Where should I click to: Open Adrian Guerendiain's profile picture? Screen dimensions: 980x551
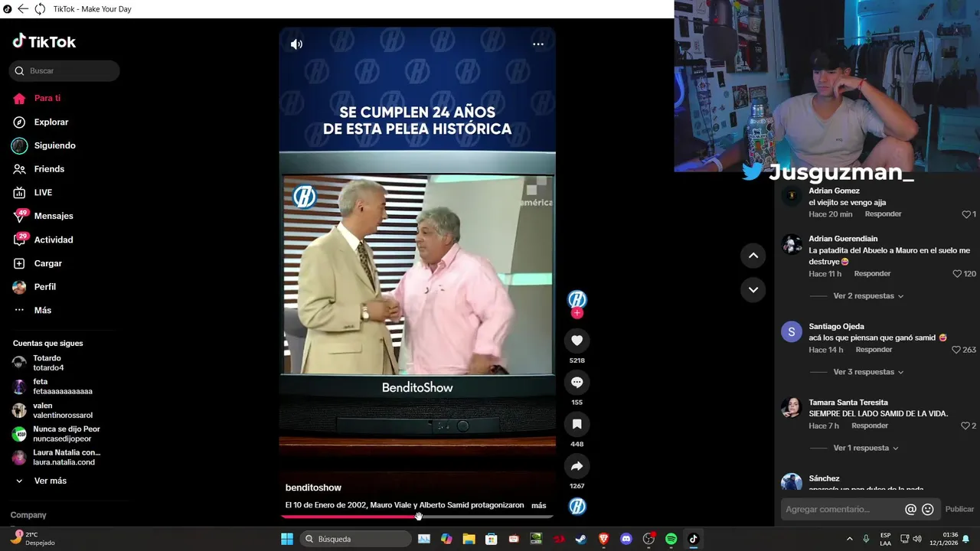tap(791, 244)
